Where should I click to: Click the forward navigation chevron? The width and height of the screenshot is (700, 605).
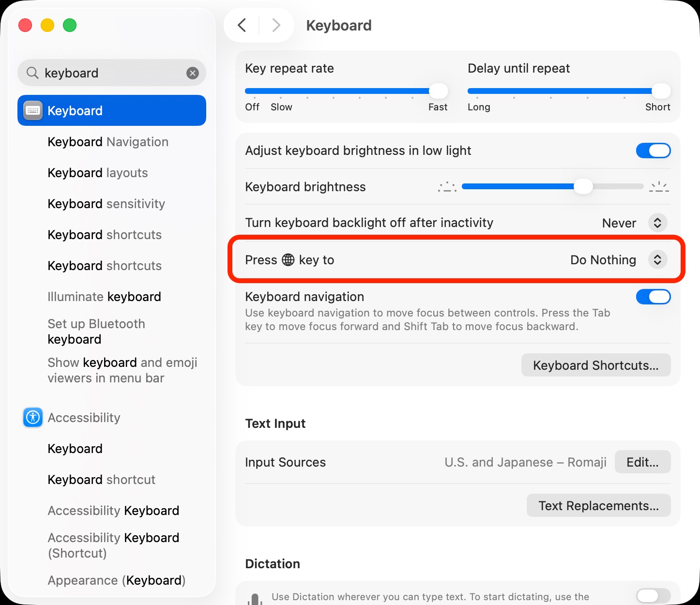[x=276, y=25]
